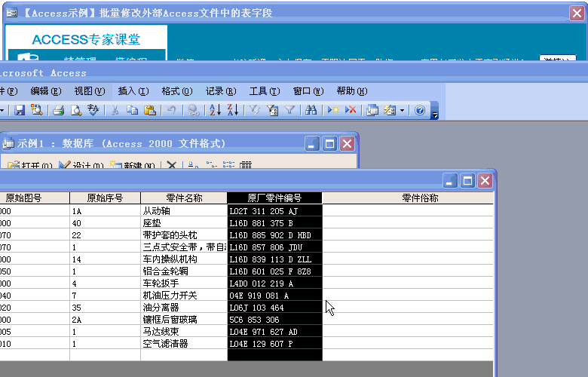
Task: Click the cell 镶框后窗玻璃
Action: coord(184,320)
